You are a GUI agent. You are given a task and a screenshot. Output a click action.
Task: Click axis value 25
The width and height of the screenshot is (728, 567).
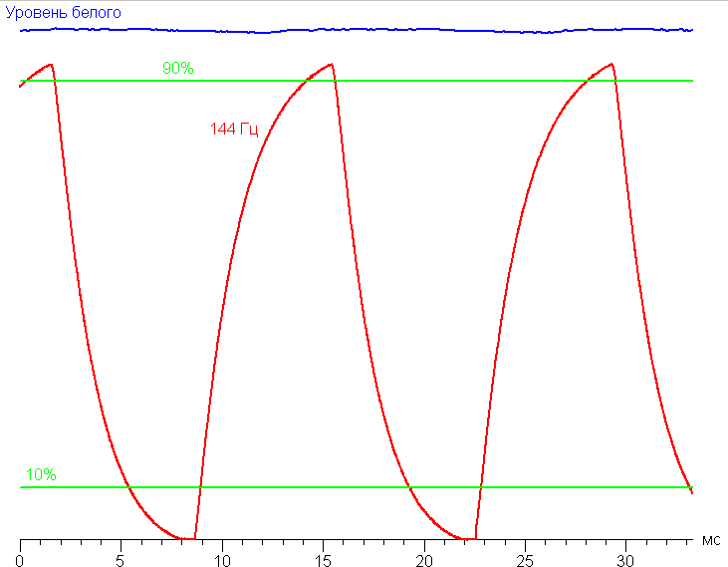click(x=525, y=560)
